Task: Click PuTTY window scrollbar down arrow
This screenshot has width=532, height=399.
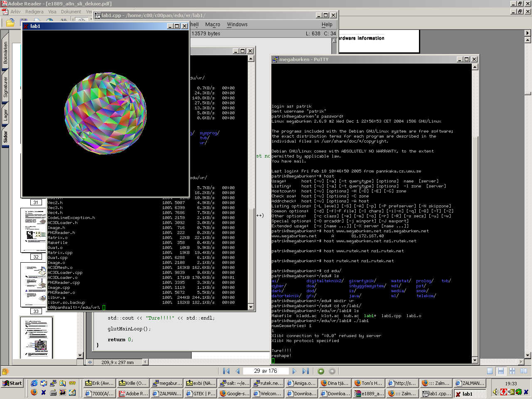Action: click(x=475, y=360)
